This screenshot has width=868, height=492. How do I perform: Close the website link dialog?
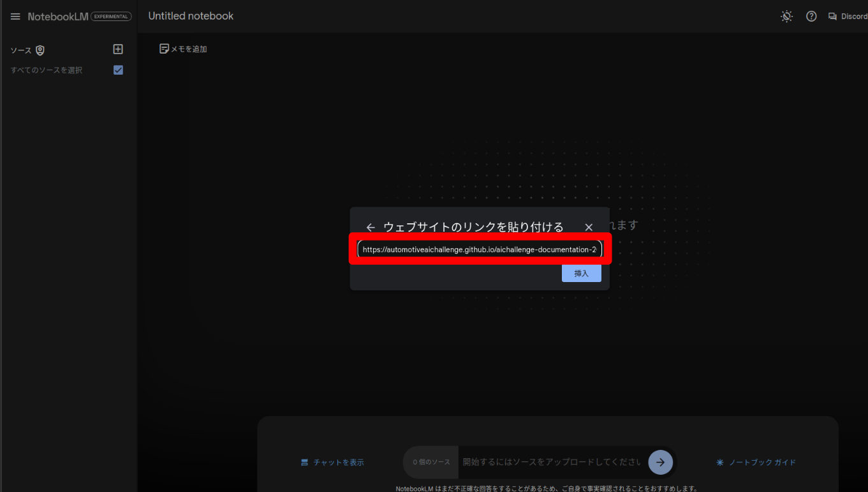tap(588, 227)
